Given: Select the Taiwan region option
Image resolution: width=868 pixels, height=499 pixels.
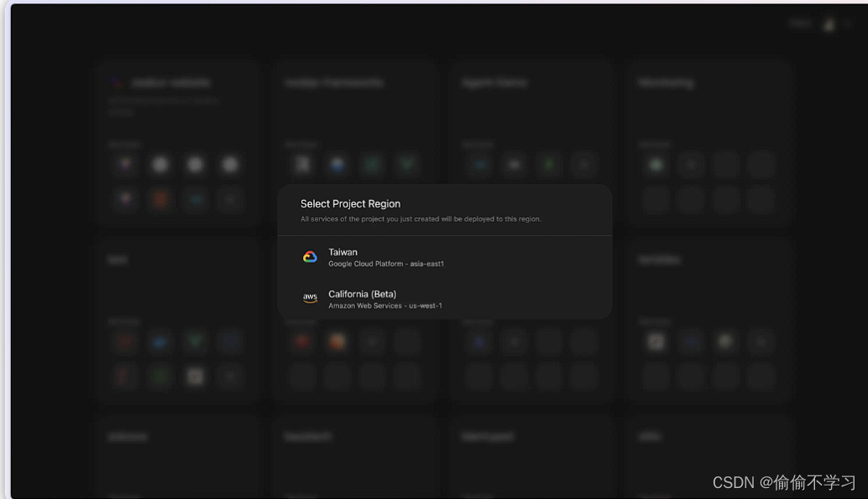Looking at the screenshot, I should [445, 257].
